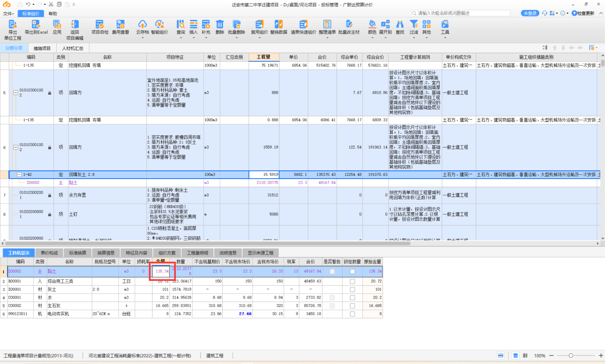This screenshot has width=605, height=364.
Task: Toggle 是否暂估 checkbox for 黏土 row
Action: coord(332,271)
